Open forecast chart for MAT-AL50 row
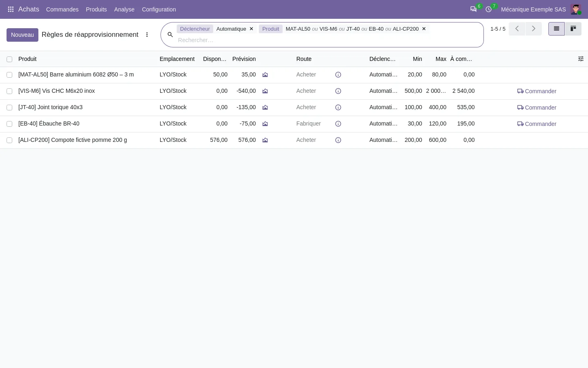Screen dimensions: 588x368 (265, 75)
